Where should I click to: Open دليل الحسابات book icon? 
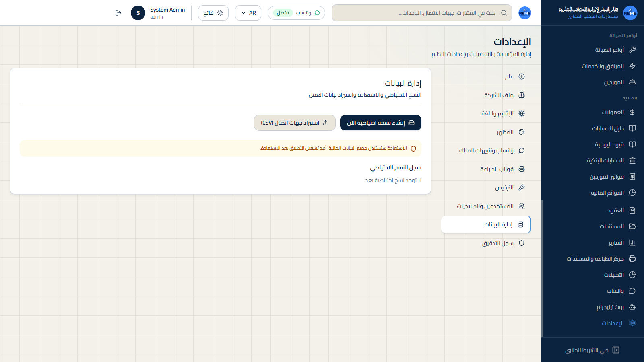(x=632, y=128)
